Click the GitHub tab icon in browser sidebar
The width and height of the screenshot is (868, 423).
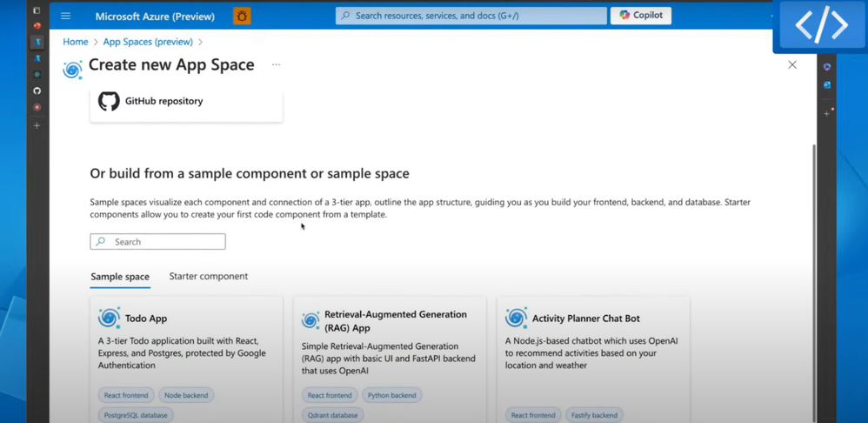point(37,91)
